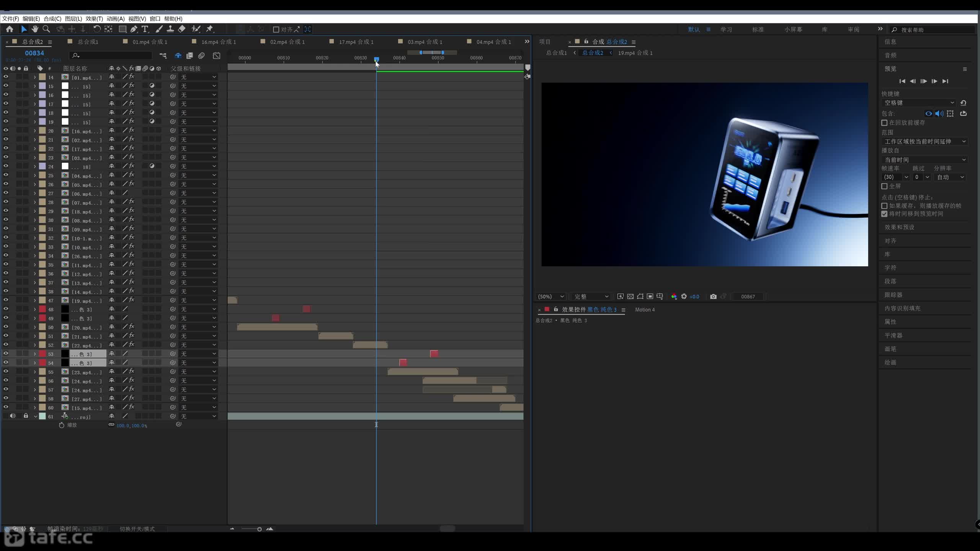
Task: Select the Learn workspace
Action: click(x=726, y=29)
